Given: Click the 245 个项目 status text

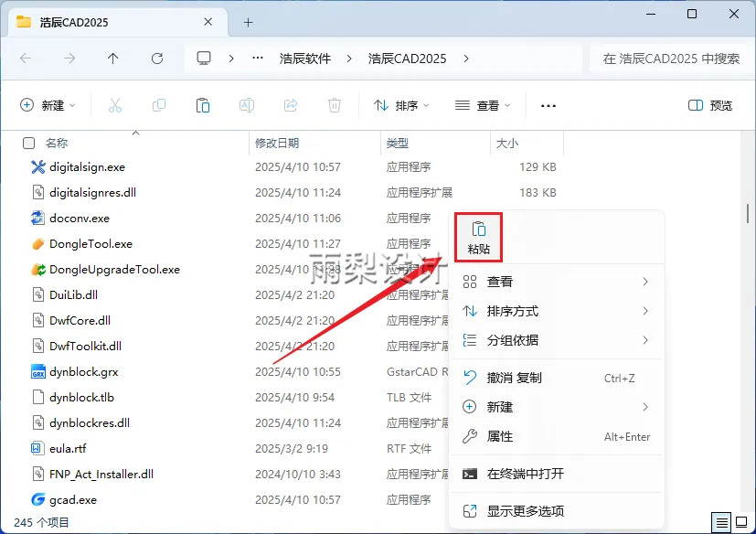Looking at the screenshot, I should click(41, 522).
